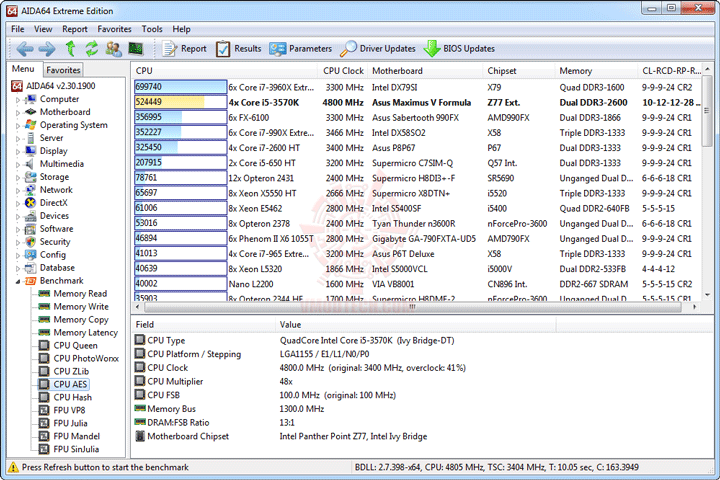Select CPU AES benchmark
720x480 pixels.
click(70, 384)
